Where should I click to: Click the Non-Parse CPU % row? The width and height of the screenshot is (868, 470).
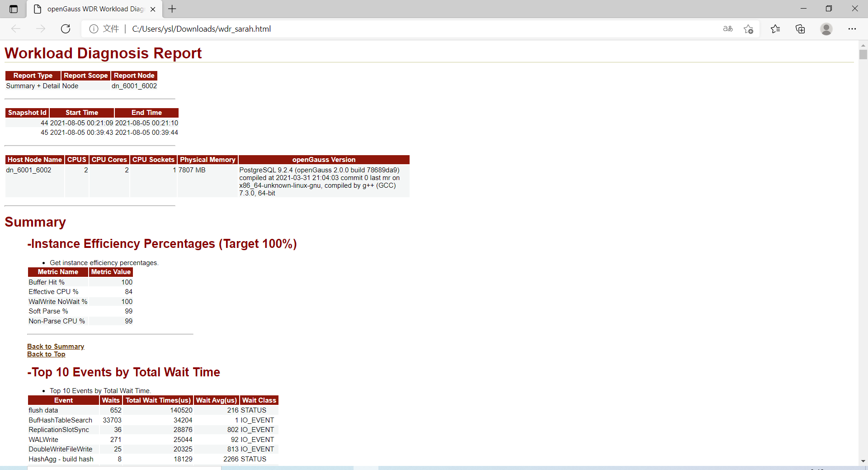(80, 321)
